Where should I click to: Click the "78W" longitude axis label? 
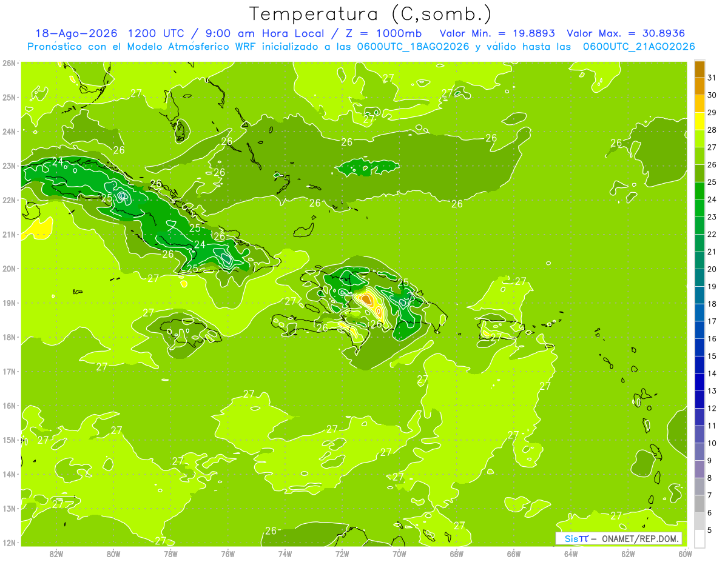coord(170,553)
